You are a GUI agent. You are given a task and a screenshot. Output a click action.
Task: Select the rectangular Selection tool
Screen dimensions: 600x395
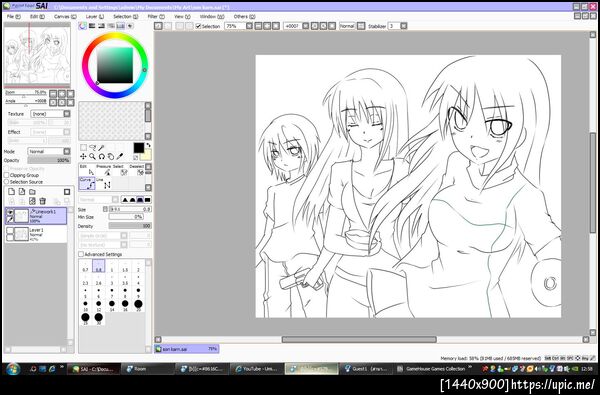pyautogui.click(x=83, y=147)
